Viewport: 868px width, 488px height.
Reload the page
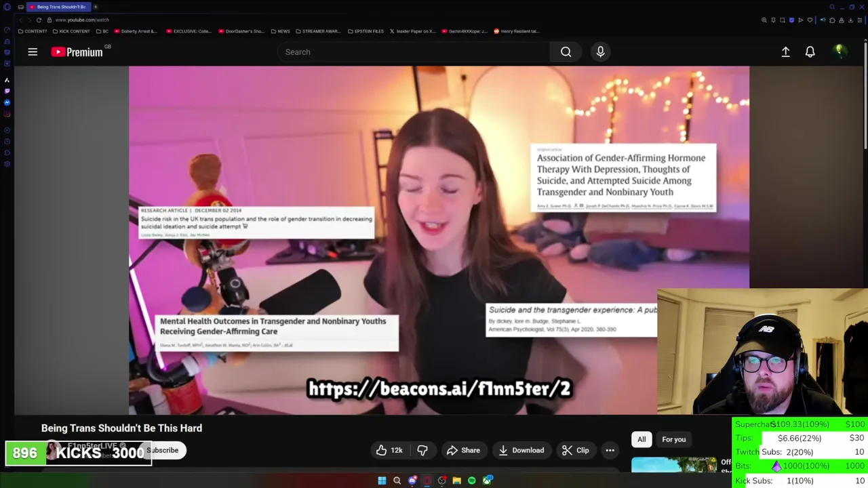click(39, 20)
